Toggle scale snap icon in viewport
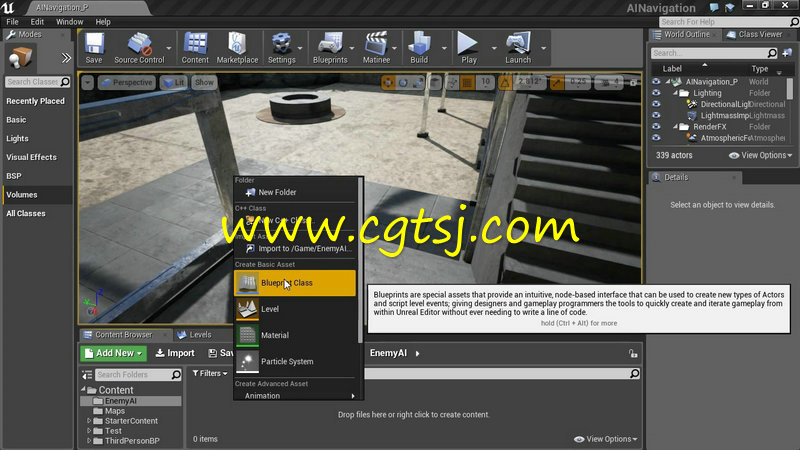 pos(557,83)
